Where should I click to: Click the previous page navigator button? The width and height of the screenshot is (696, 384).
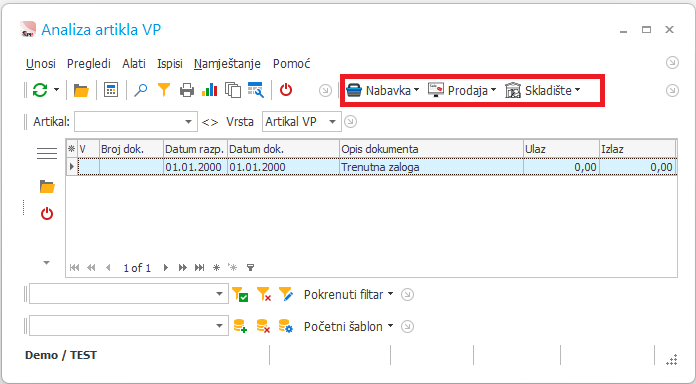click(x=91, y=268)
